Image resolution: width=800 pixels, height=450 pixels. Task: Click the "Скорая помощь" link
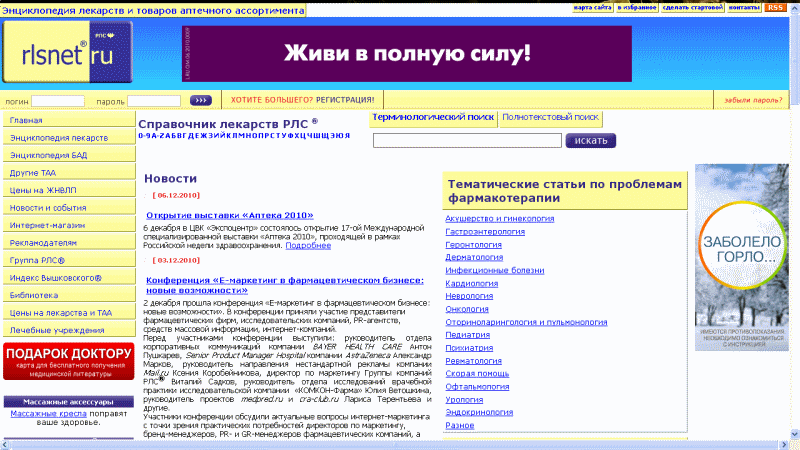(477, 373)
